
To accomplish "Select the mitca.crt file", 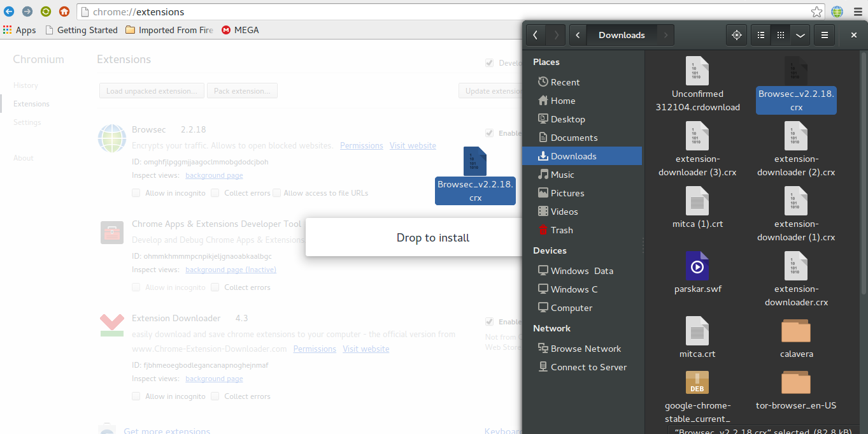I will point(697,338).
